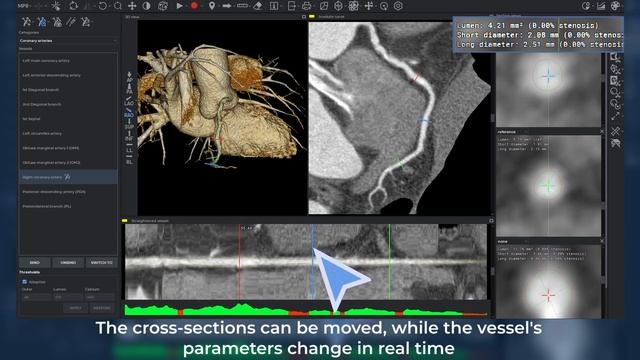
Task: Click the scissors cut tool in right toolbar
Action: (x=616, y=131)
